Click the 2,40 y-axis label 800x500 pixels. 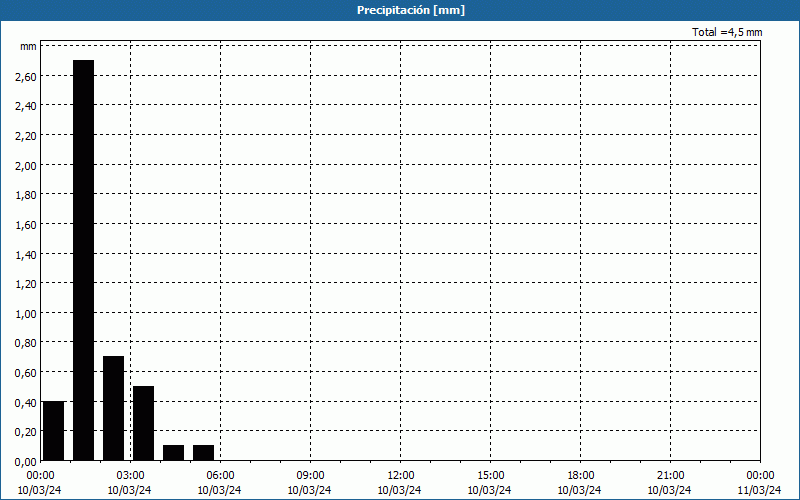[26, 106]
